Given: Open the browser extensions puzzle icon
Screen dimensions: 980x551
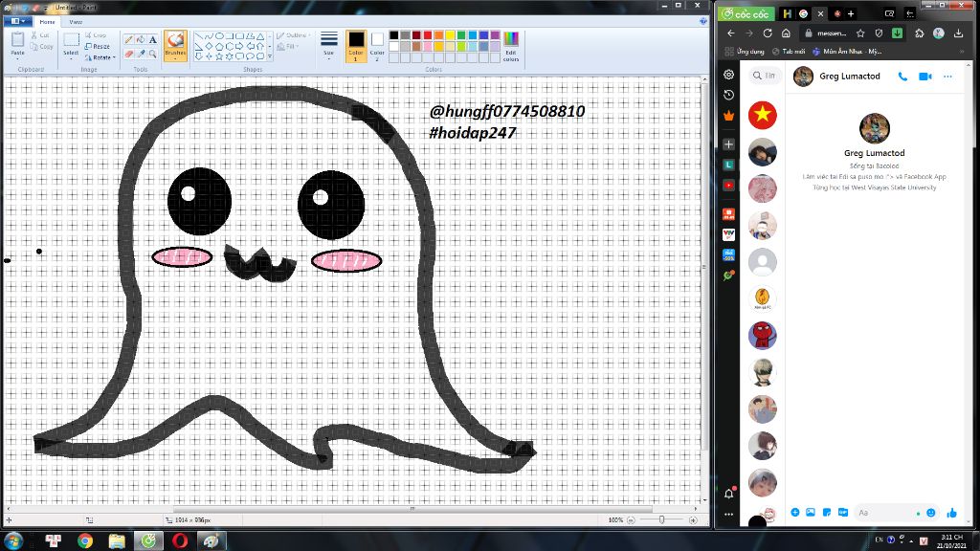Looking at the screenshot, I should coord(920,33).
